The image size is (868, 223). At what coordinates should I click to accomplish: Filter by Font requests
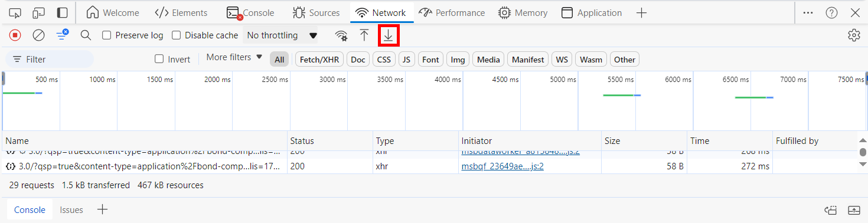tap(430, 59)
